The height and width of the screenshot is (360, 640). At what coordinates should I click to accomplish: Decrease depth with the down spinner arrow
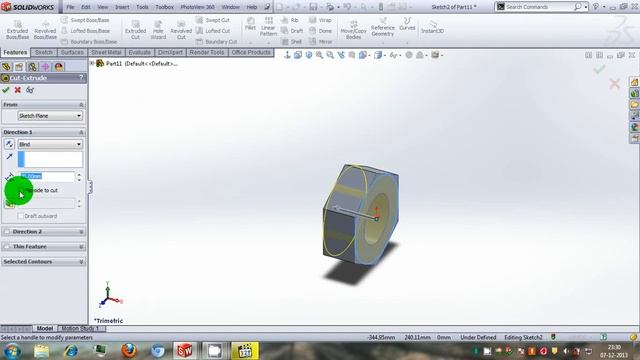pos(79,179)
